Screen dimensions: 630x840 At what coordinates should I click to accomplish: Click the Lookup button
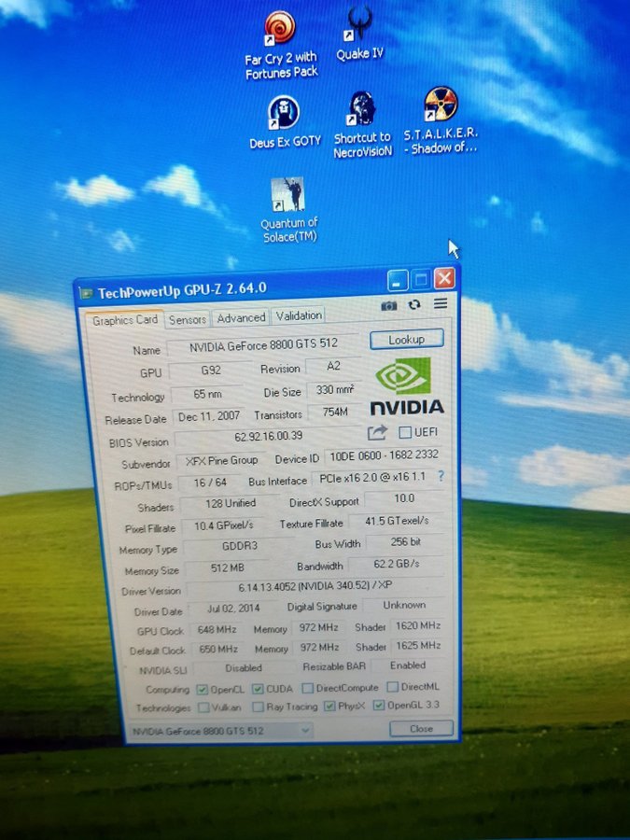click(407, 339)
